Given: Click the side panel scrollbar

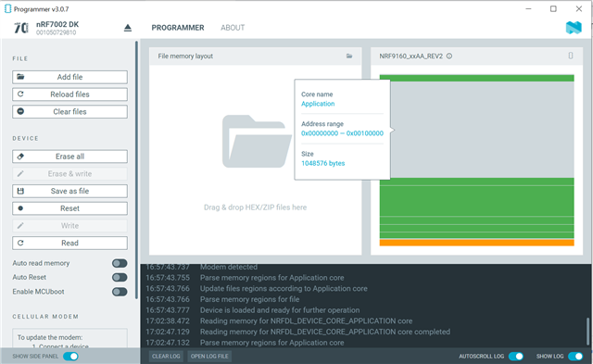Looking at the screenshot, I should [x=136, y=170].
